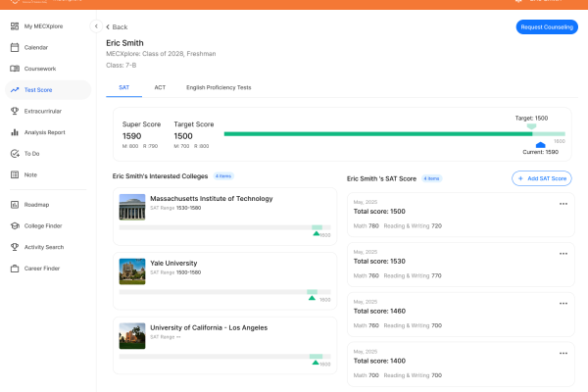Click 'Total score: 1530' text

point(379,262)
